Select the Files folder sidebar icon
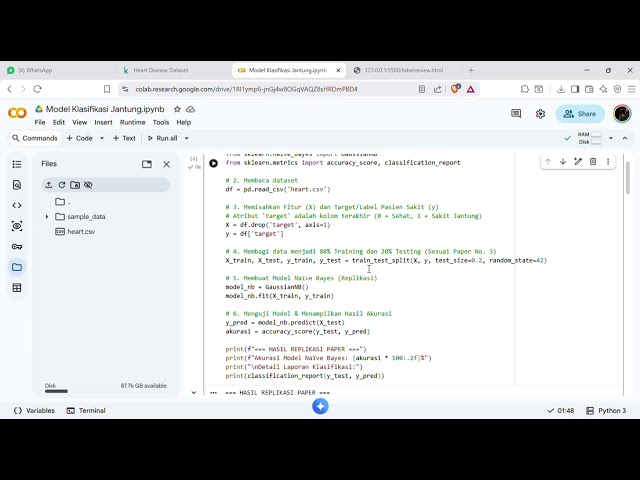640x480 pixels. click(x=17, y=267)
